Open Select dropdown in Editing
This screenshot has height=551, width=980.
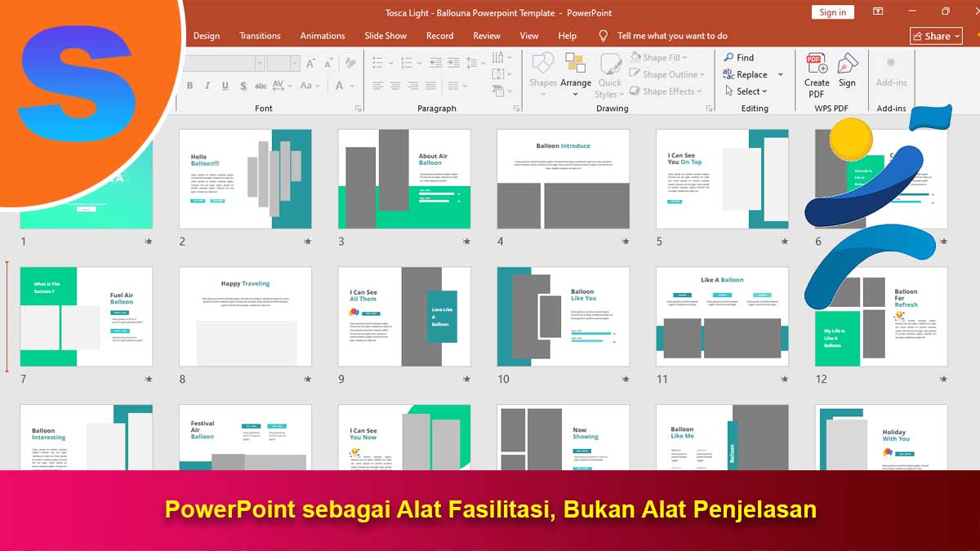[745, 92]
